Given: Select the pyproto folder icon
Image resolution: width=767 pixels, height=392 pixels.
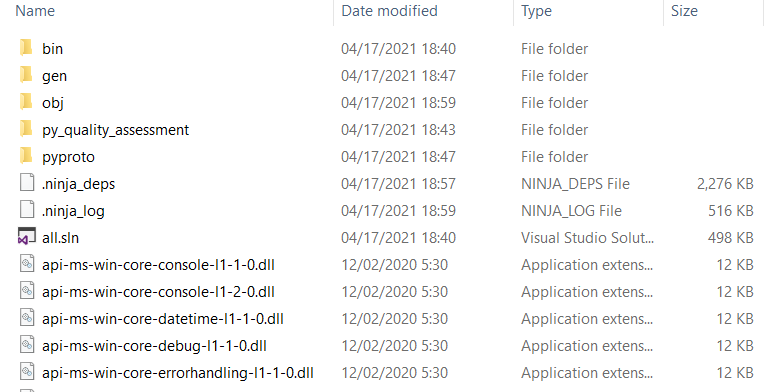Looking at the screenshot, I should point(26,156).
